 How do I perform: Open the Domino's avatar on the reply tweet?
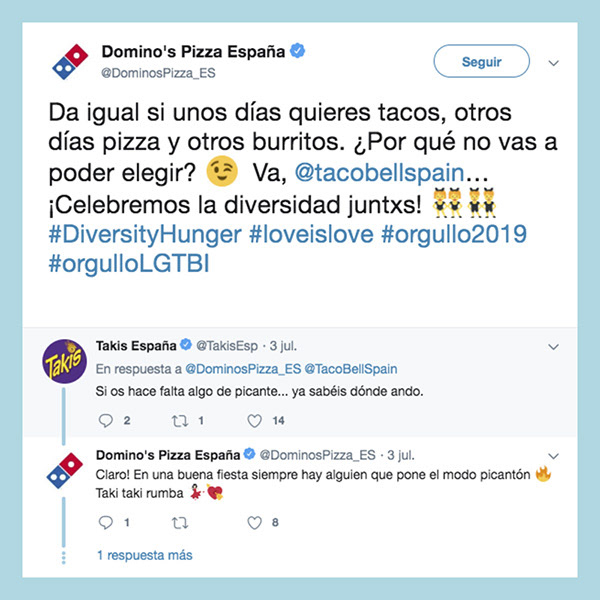click(65, 470)
